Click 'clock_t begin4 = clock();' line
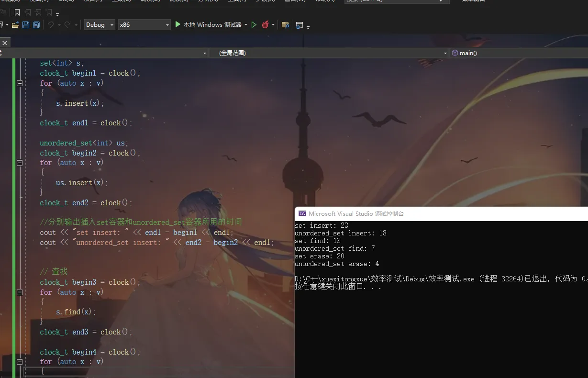 [90, 352]
